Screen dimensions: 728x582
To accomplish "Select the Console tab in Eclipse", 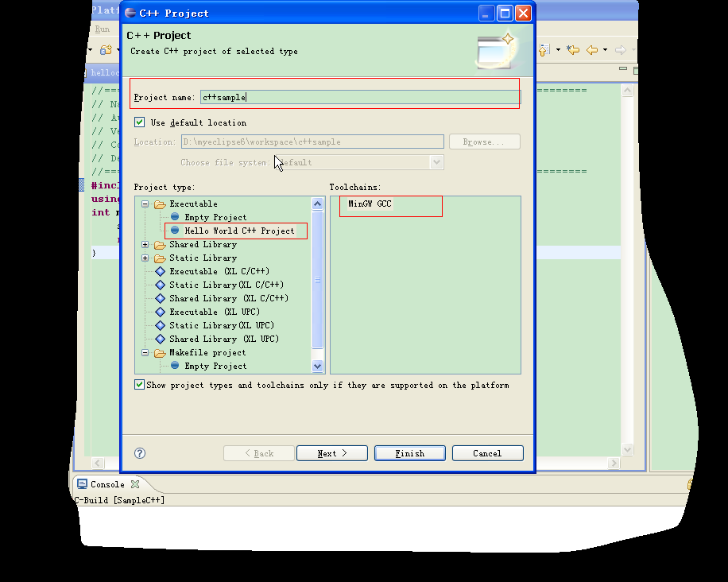I will tap(107, 484).
